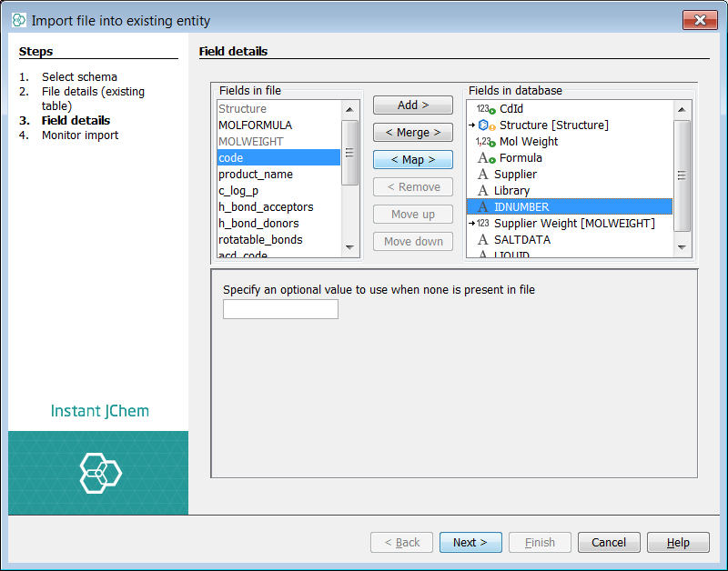Click down arrow of Fields in file scrollbar

tap(350, 246)
